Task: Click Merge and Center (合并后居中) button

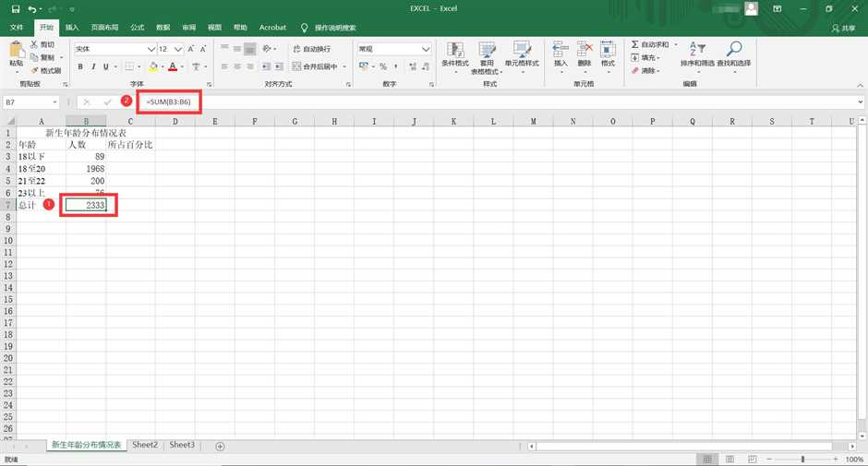Action: 319,66
